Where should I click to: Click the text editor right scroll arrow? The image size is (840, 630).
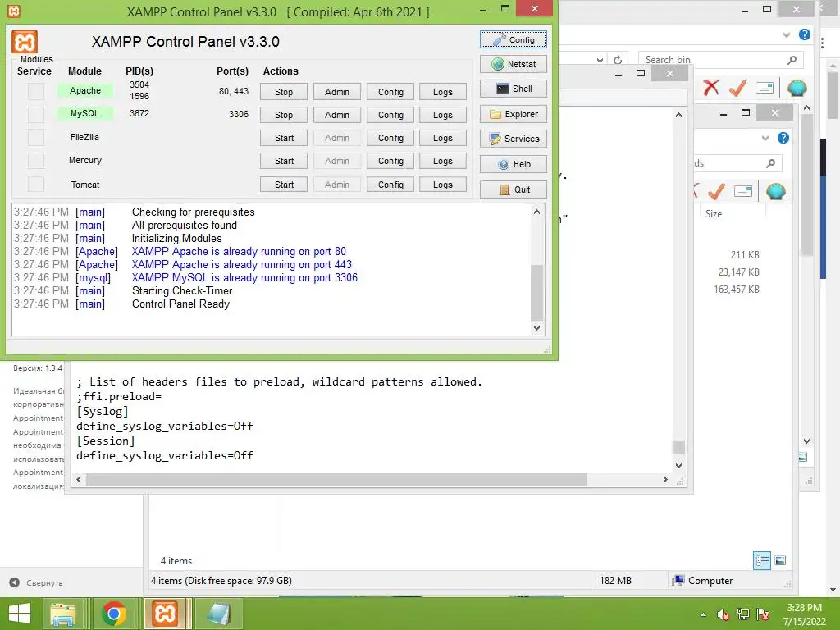(x=664, y=479)
